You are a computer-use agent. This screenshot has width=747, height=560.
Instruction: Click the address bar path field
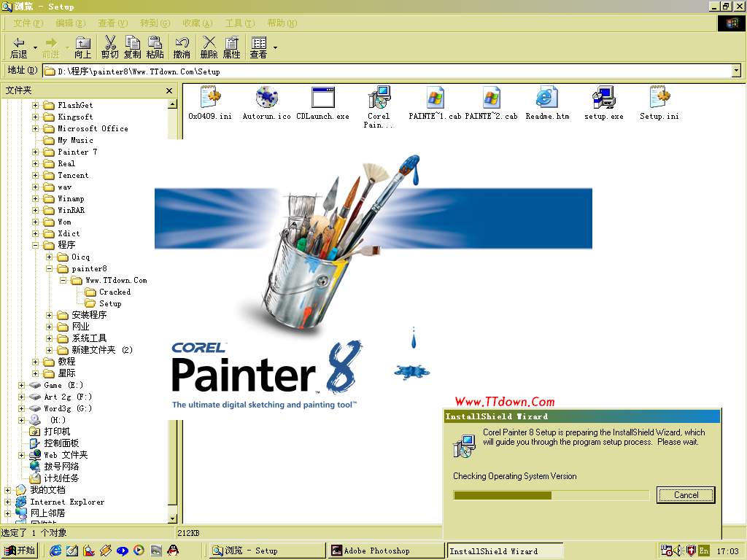pyautogui.click(x=387, y=71)
